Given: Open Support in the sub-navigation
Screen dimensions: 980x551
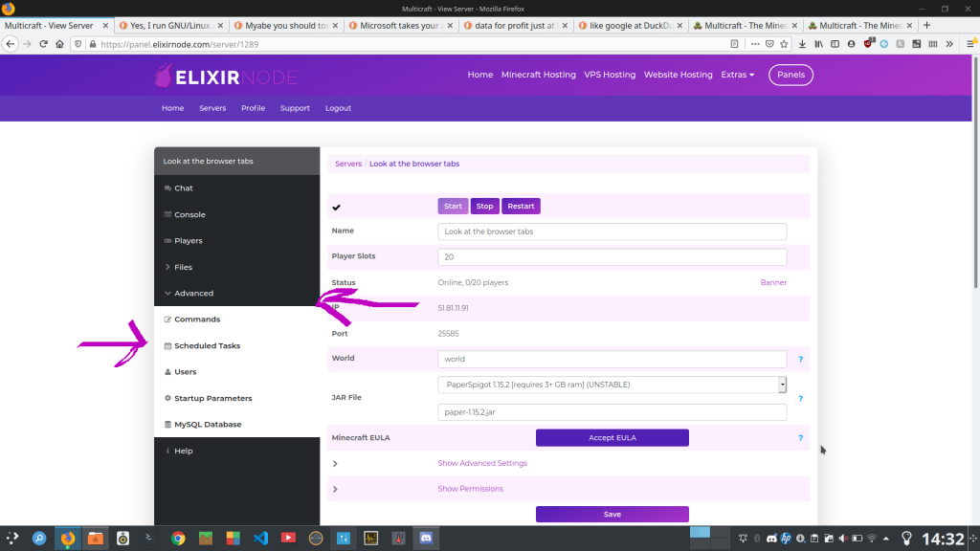Looking at the screenshot, I should 295,108.
